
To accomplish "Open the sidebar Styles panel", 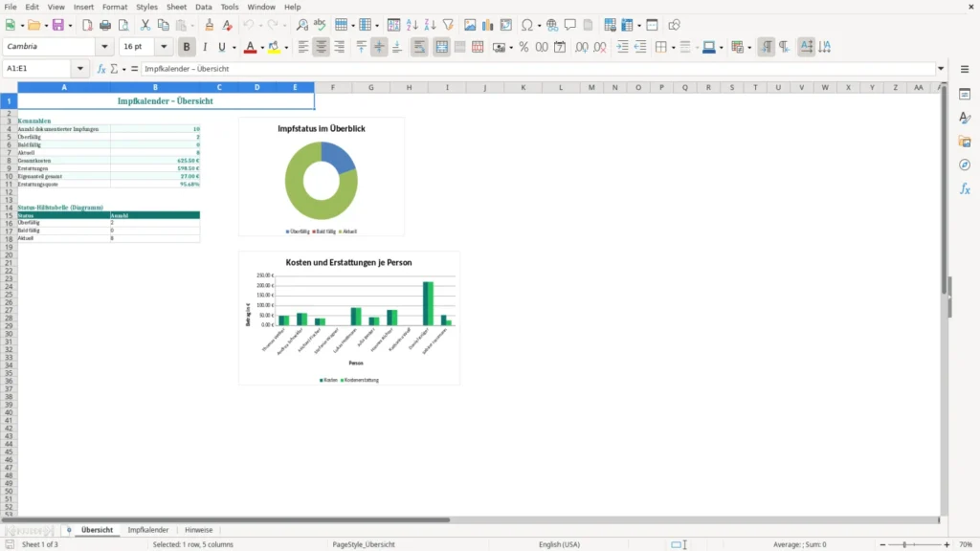I will (x=965, y=118).
